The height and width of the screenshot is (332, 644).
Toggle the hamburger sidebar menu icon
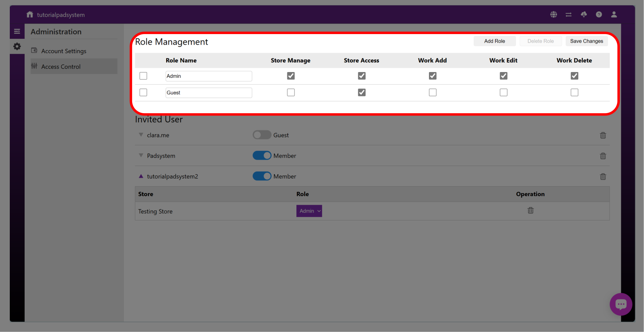point(17,31)
